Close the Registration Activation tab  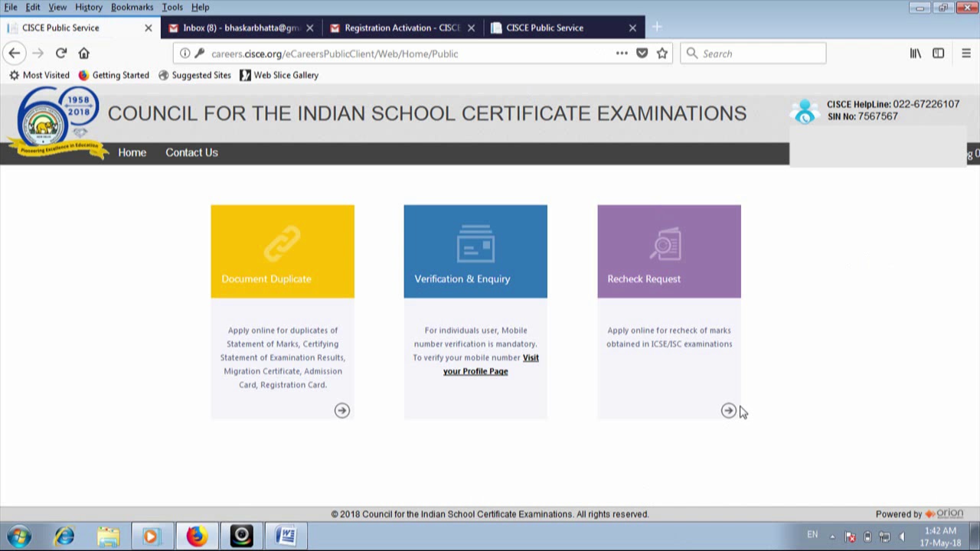click(471, 28)
